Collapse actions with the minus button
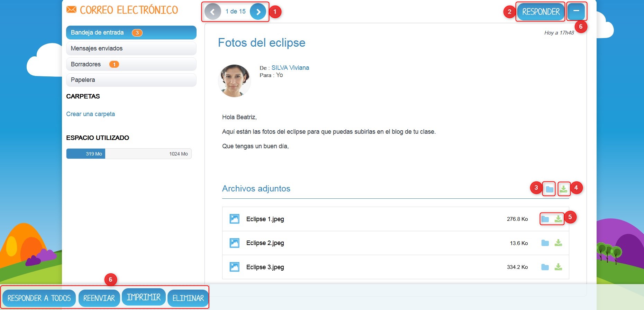 (x=576, y=11)
